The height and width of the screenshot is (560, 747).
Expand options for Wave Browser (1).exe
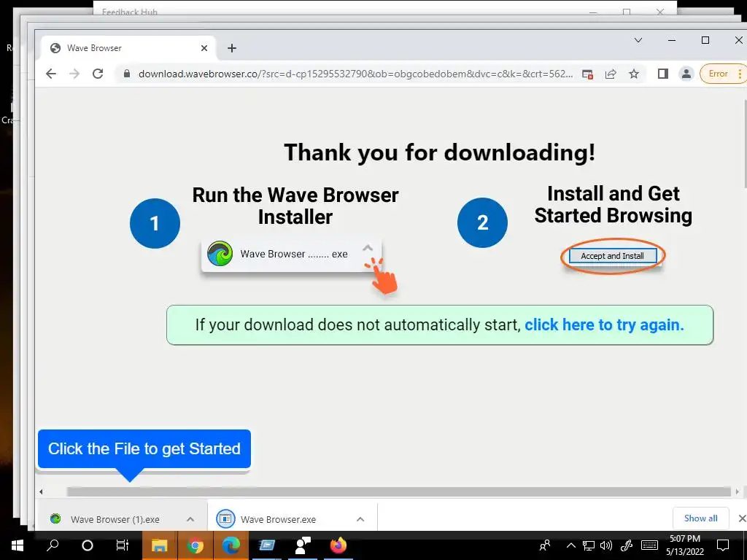point(190,519)
